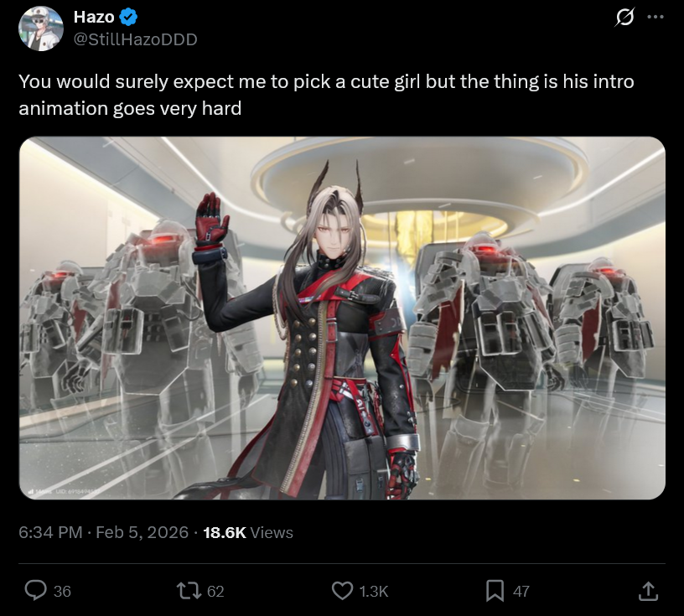
Task: Open the Hazo display name link
Action: pyautogui.click(x=94, y=17)
